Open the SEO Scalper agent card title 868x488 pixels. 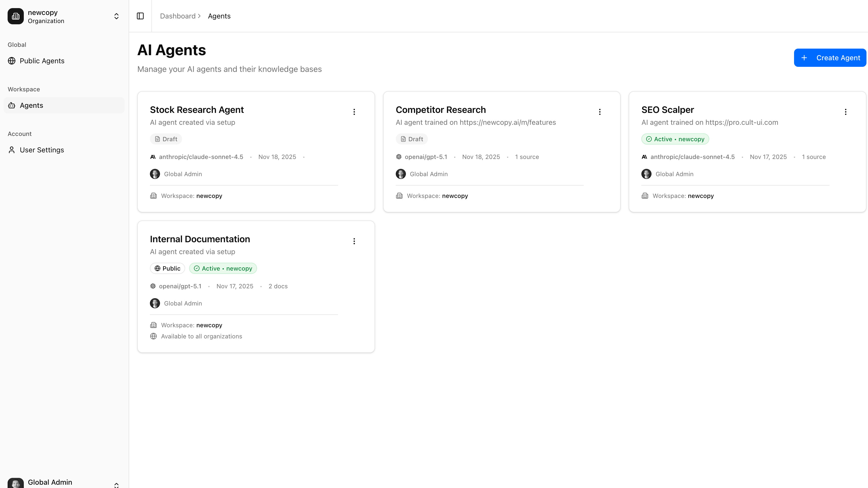pos(667,109)
